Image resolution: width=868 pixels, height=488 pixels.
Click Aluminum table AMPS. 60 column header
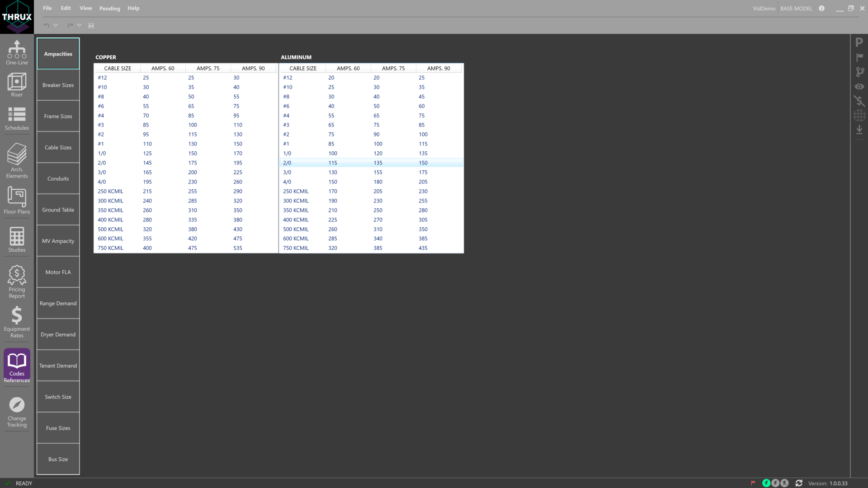[x=348, y=68]
